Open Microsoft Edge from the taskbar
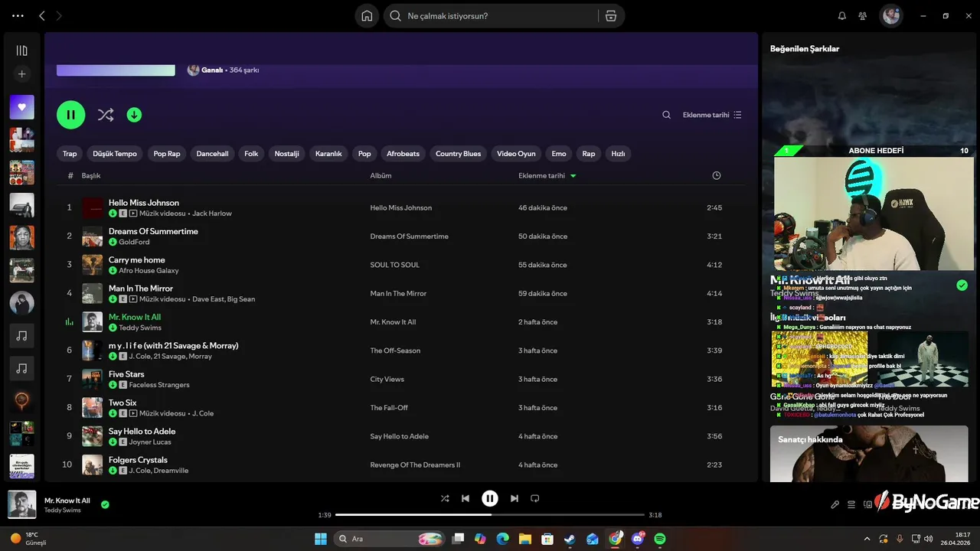Viewport: 980px width, 551px height. click(502, 539)
